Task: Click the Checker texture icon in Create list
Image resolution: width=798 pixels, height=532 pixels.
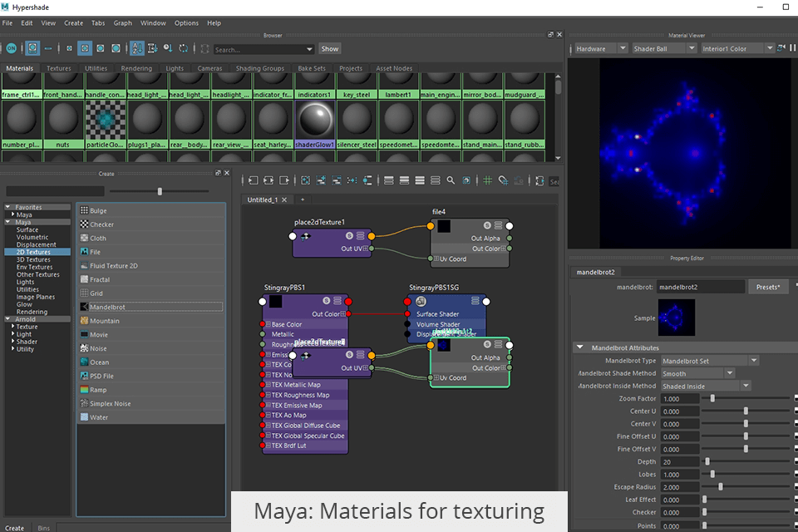Action: tap(85, 224)
